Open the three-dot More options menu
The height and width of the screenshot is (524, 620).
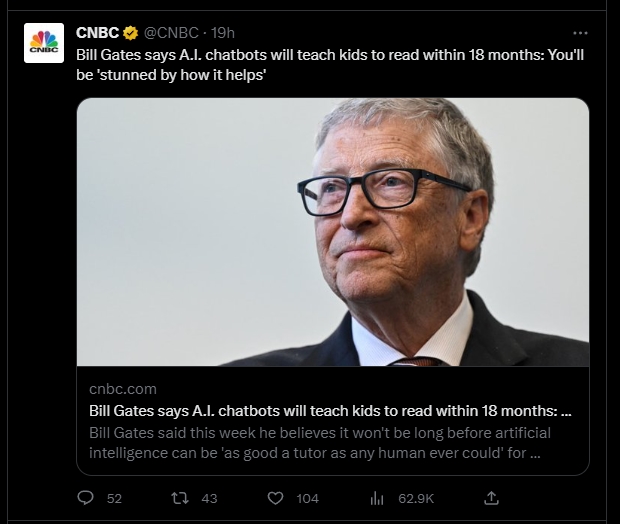click(x=580, y=32)
